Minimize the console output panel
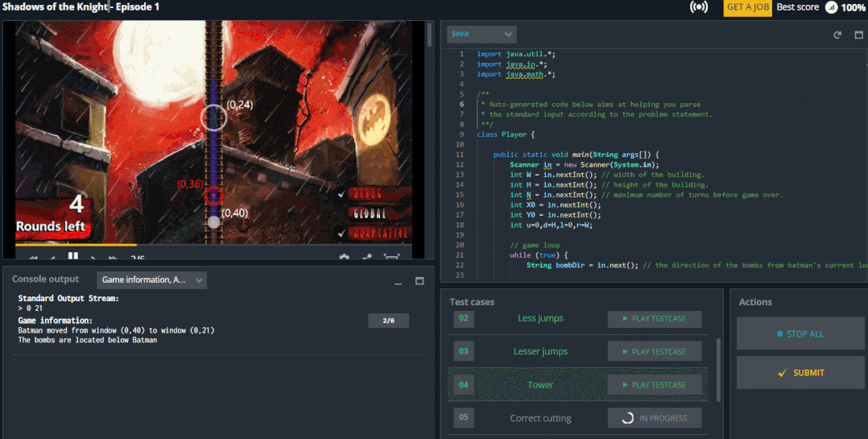The width and height of the screenshot is (868, 439). 398,283
